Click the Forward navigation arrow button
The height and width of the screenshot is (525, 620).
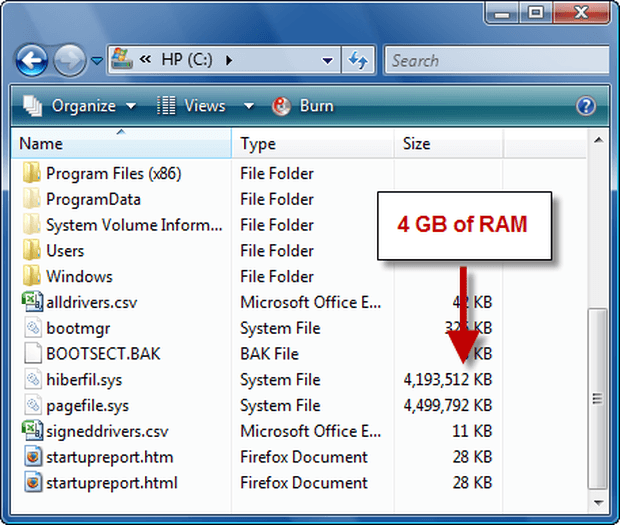pos(68,60)
